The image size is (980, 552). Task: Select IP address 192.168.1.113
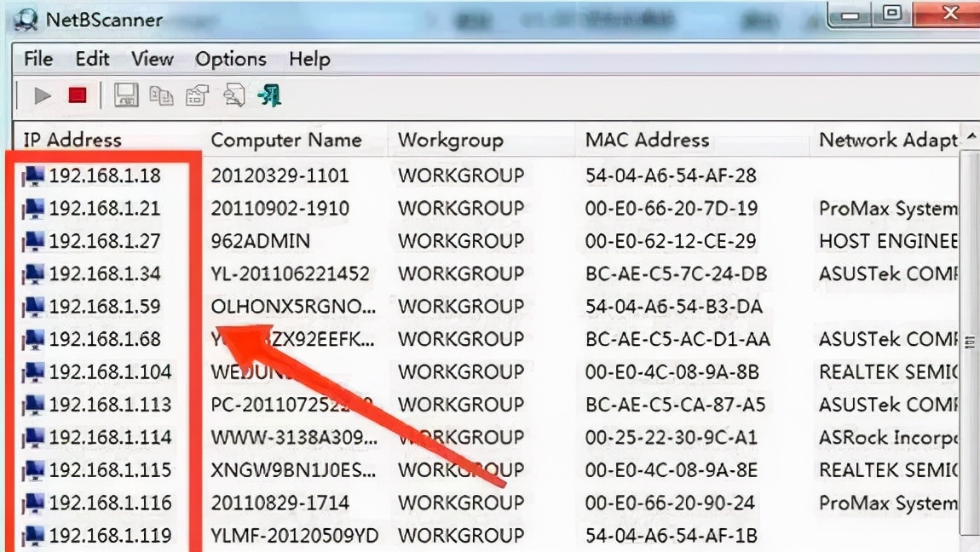[x=110, y=405]
